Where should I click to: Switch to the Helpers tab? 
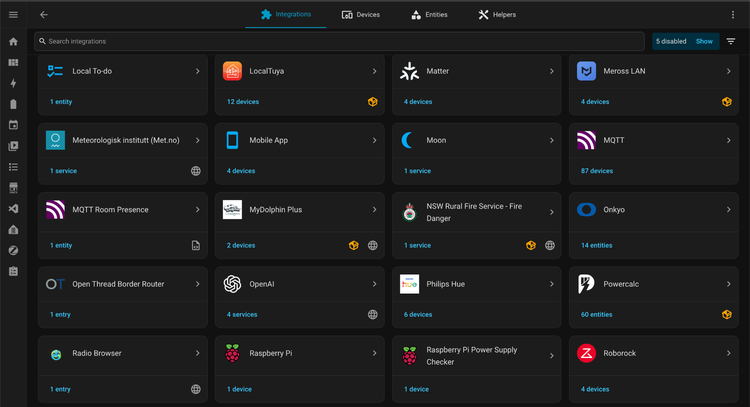(497, 15)
